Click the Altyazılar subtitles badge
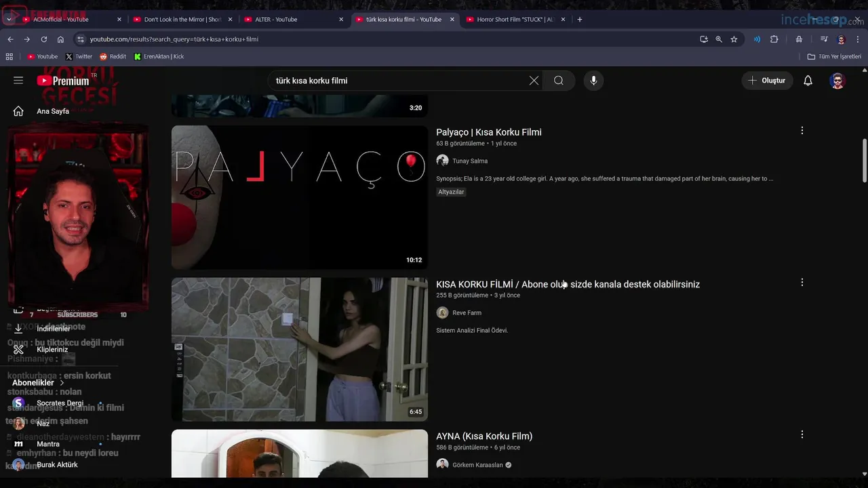868x488 pixels. 451,192
